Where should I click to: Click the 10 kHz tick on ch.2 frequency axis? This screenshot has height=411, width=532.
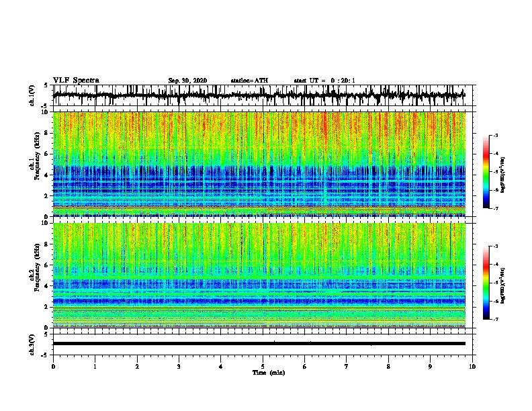(46, 223)
